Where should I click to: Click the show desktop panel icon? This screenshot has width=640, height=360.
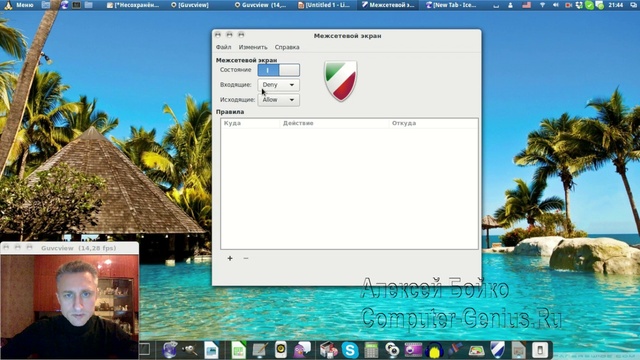pyautogui.click(x=46, y=5)
